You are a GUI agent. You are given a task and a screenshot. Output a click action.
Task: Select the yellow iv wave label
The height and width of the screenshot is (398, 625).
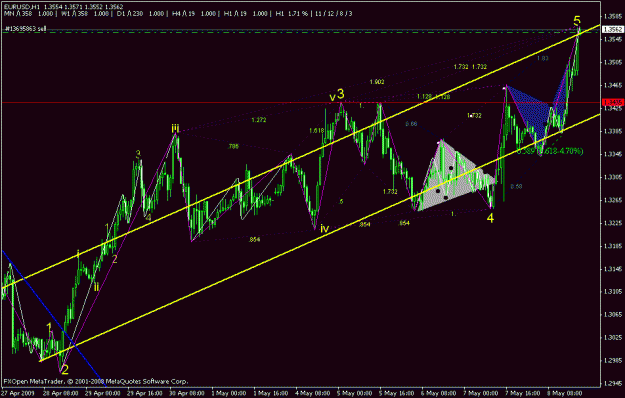click(x=324, y=229)
